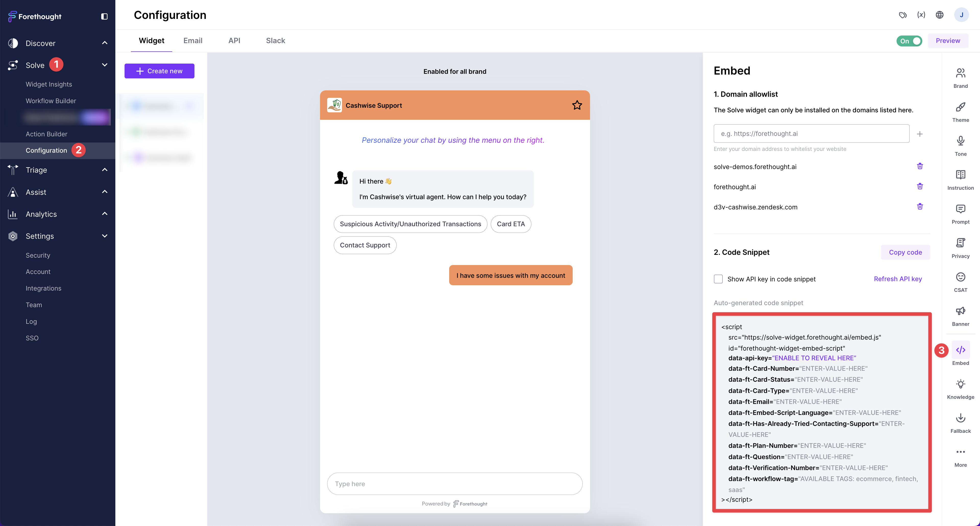The image size is (980, 526).
Task: Open Account settings
Action: tap(38, 272)
